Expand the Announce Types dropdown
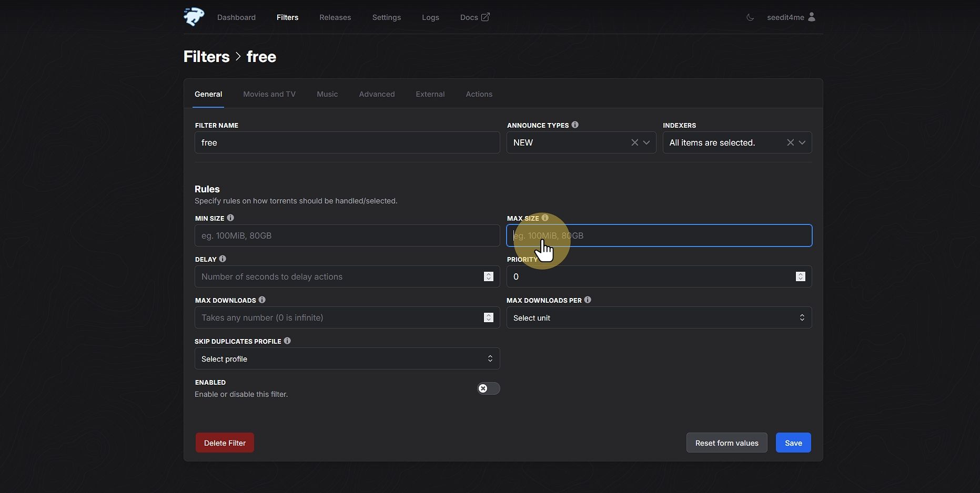The image size is (980, 493). click(646, 142)
